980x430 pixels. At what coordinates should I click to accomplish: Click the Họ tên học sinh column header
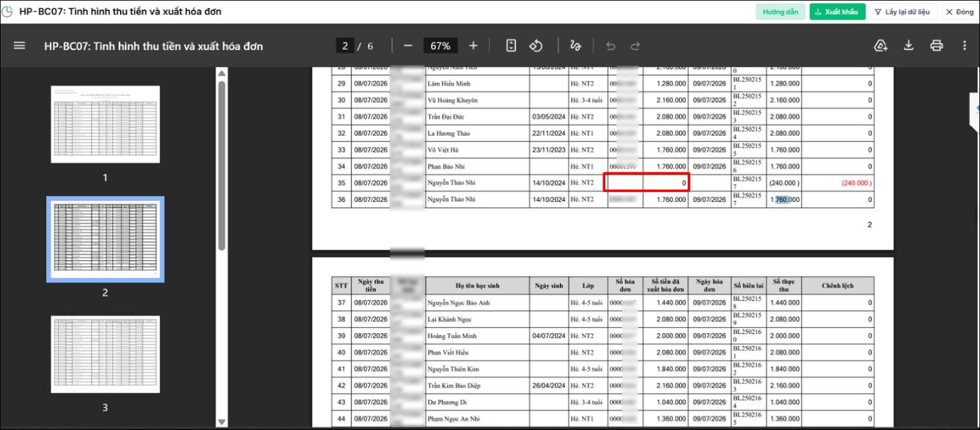pyautogui.click(x=477, y=285)
